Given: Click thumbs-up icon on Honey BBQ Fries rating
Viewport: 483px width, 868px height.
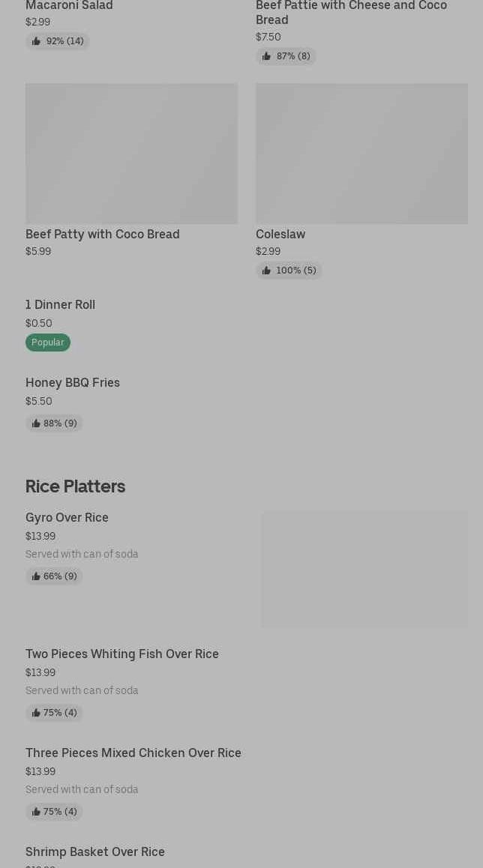Looking at the screenshot, I should [36, 424].
